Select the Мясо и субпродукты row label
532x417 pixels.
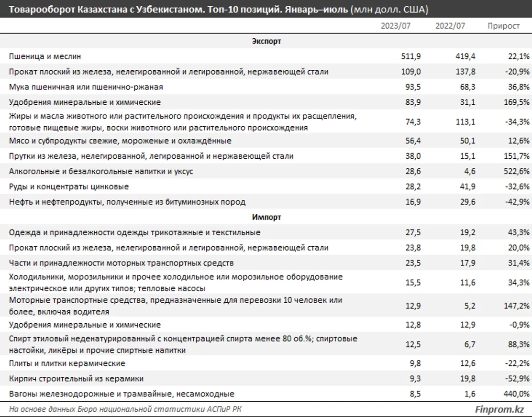(120, 141)
